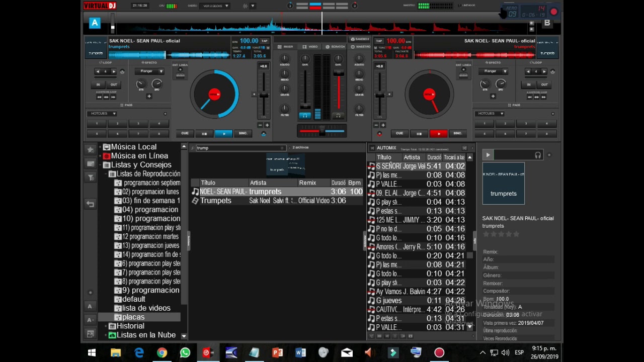
Task: Select deck B indicator on waveform
Action: click(x=547, y=23)
